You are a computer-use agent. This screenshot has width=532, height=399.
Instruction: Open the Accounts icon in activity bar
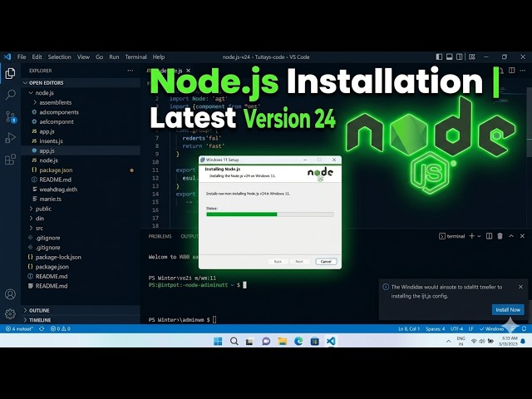(10, 293)
